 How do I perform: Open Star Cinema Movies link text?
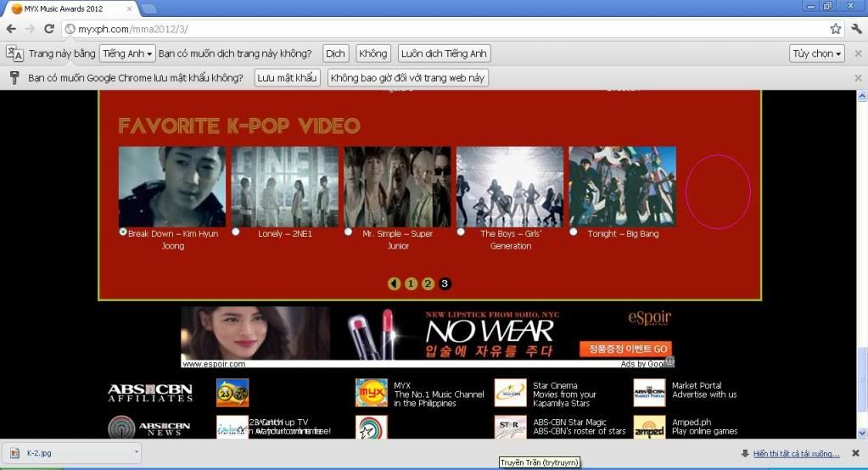(x=564, y=394)
